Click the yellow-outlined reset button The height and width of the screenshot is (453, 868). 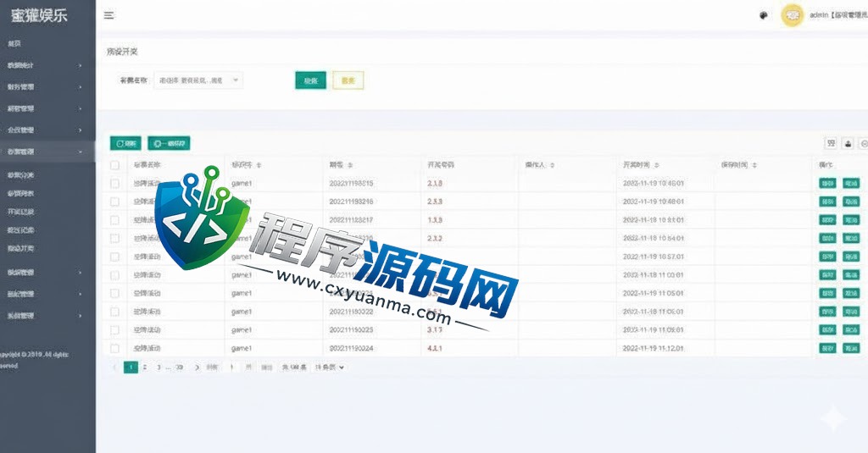pos(348,80)
